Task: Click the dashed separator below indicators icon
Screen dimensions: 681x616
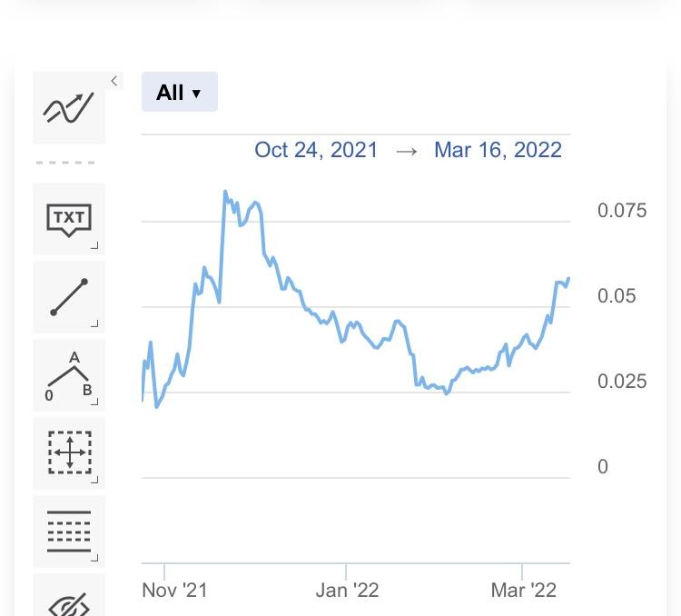Action: [x=65, y=163]
